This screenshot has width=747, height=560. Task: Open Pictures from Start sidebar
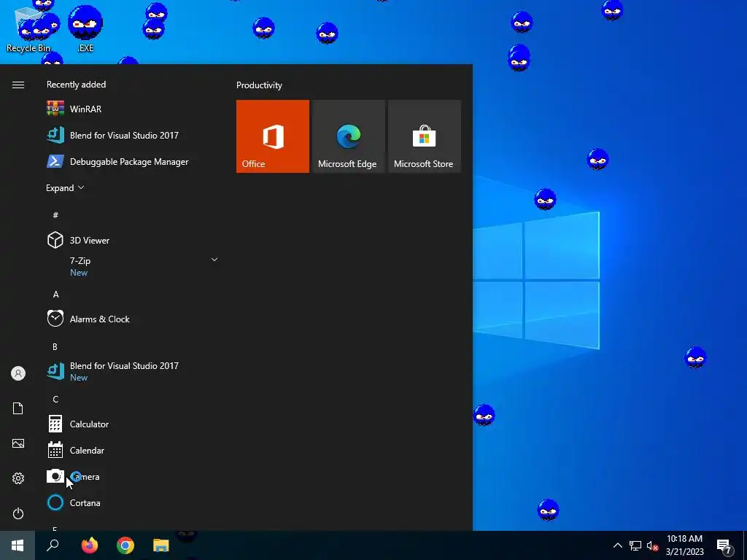(18, 443)
